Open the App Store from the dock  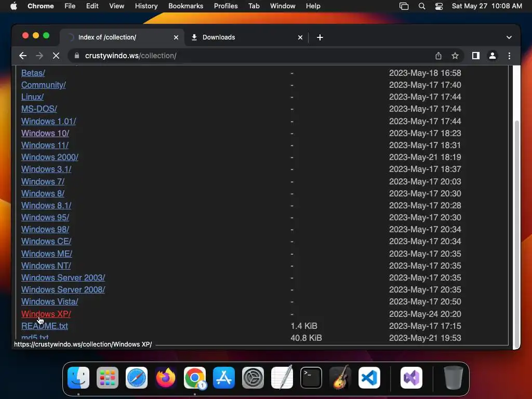tap(224, 378)
